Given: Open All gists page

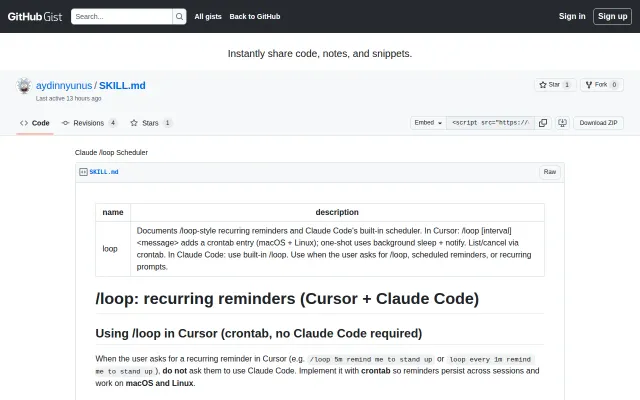Looking at the screenshot, I should (208, 16).
